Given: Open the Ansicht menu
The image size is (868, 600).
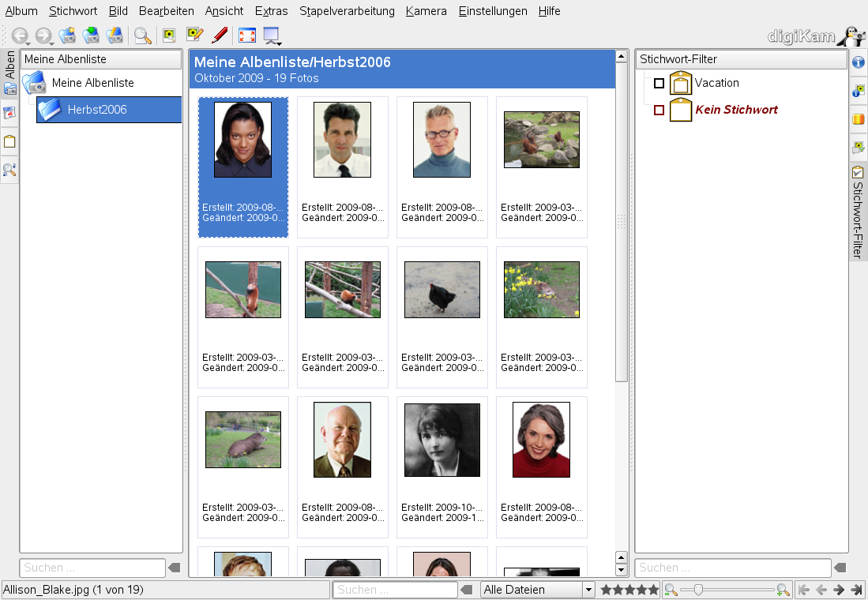Looking at the screenshot, I should tap(224, 11).
